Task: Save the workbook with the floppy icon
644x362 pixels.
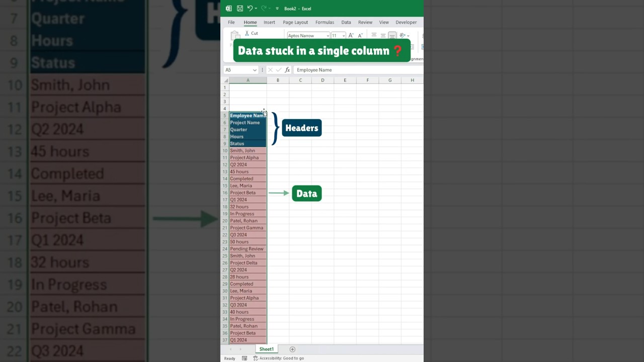Action: pos(240,9)
